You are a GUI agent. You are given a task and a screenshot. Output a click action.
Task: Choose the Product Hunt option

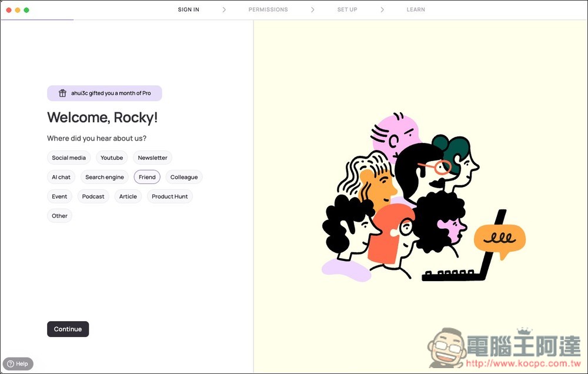[x=170, y=196]
